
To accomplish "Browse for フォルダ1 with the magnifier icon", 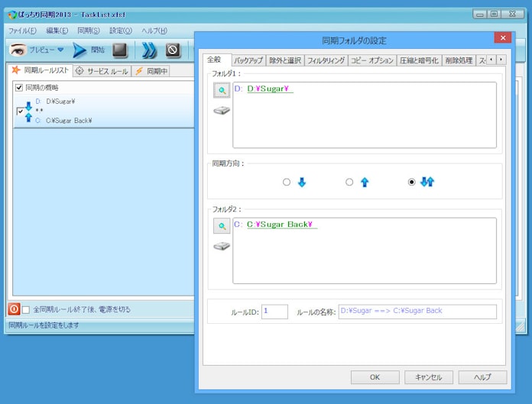I will coord(221,90).
